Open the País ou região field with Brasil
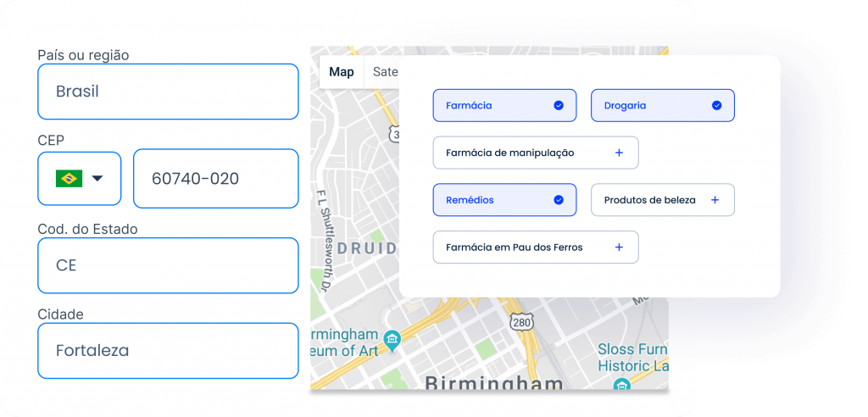 [x=168, y=92]
